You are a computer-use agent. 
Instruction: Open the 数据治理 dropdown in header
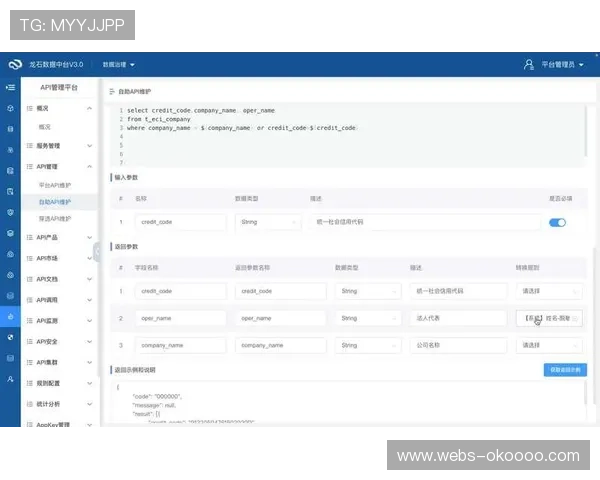pos(119,64)
